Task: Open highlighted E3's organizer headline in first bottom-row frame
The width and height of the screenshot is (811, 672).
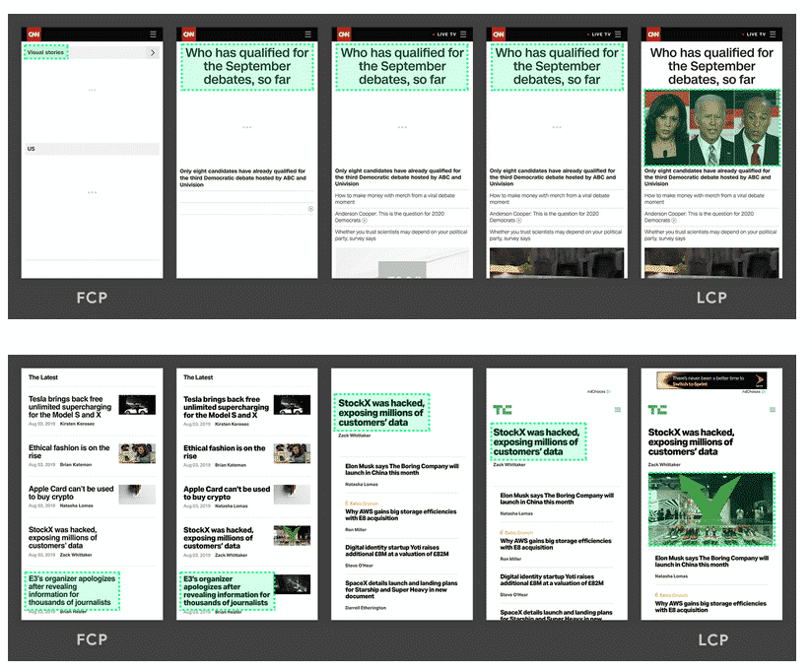Action: (x=71, y=589)
